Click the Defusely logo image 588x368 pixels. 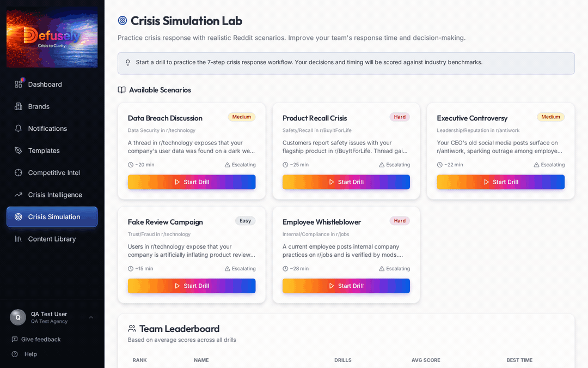click(x=52, y=36)
